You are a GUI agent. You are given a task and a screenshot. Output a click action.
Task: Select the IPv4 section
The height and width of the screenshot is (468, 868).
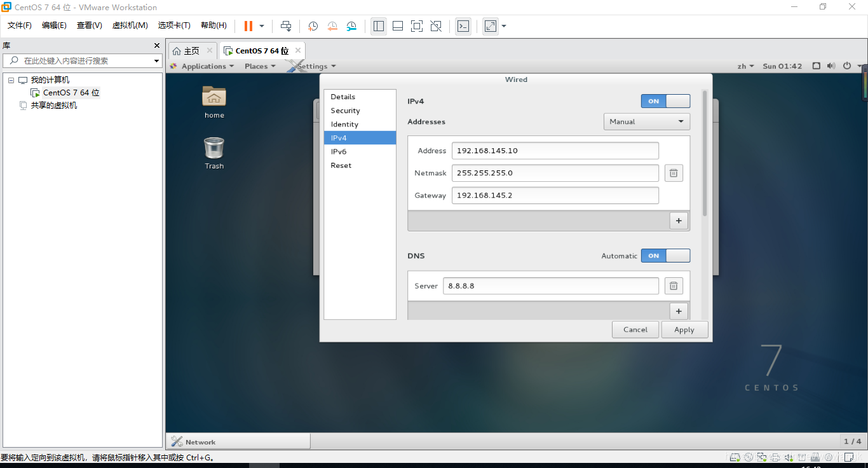pos(360,138)
